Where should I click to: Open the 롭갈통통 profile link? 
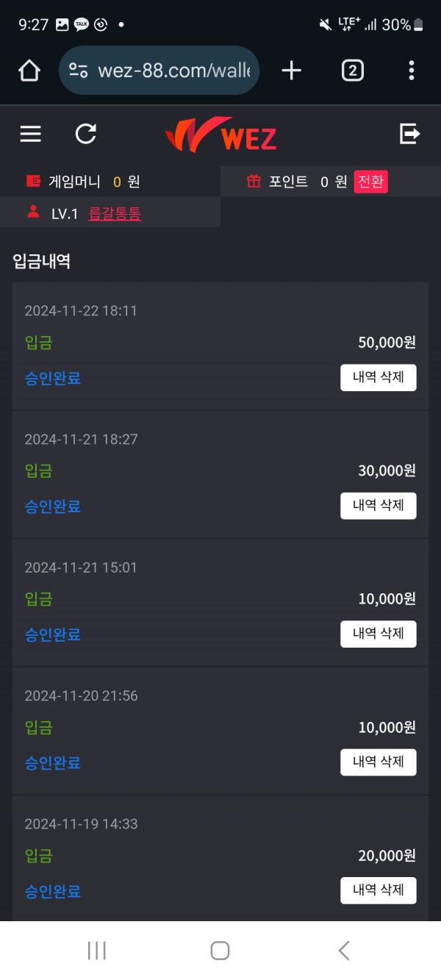[x=115, y=214]
